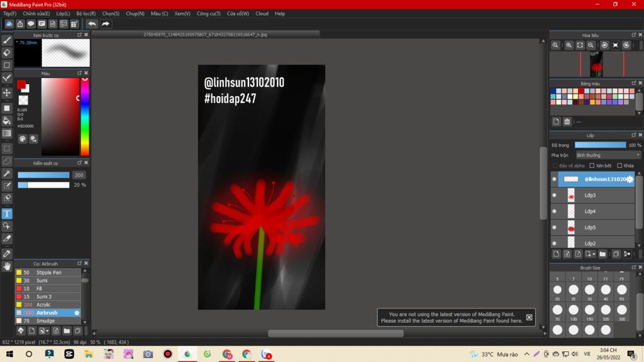Select the Hand tool
Image resolution: width=644 pixels, height=362 pixels.
(x=7, y=266)
